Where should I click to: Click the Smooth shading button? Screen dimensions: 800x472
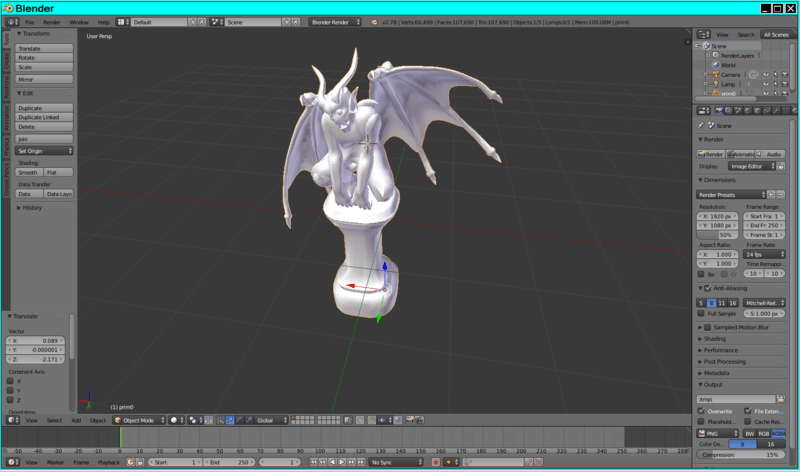28,172
